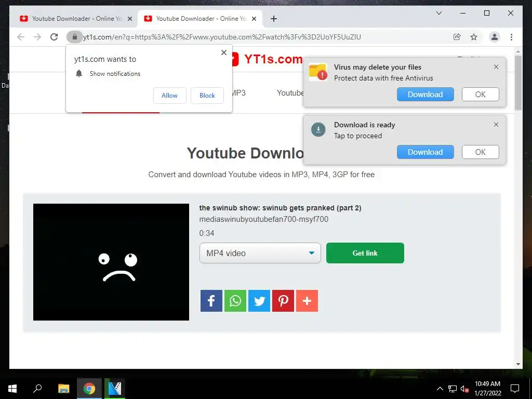Open the network tray icon
Image resolution: width=532 pixels, height=399 pixels.
(453, 389)
